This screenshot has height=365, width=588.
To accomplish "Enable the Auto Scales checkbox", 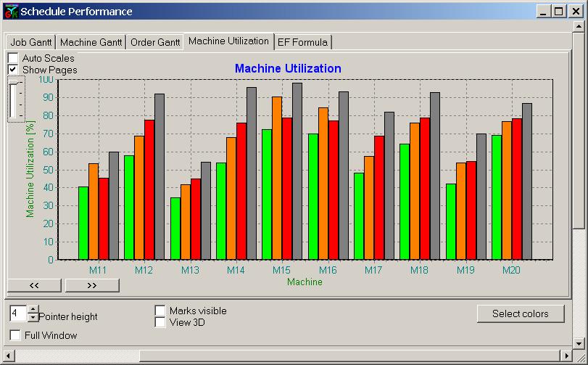I will pyautogui.click(x=13, y=58).
